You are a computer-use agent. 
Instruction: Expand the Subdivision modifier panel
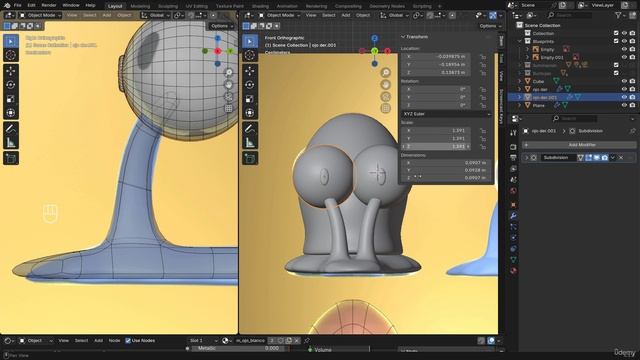[527, 158]
